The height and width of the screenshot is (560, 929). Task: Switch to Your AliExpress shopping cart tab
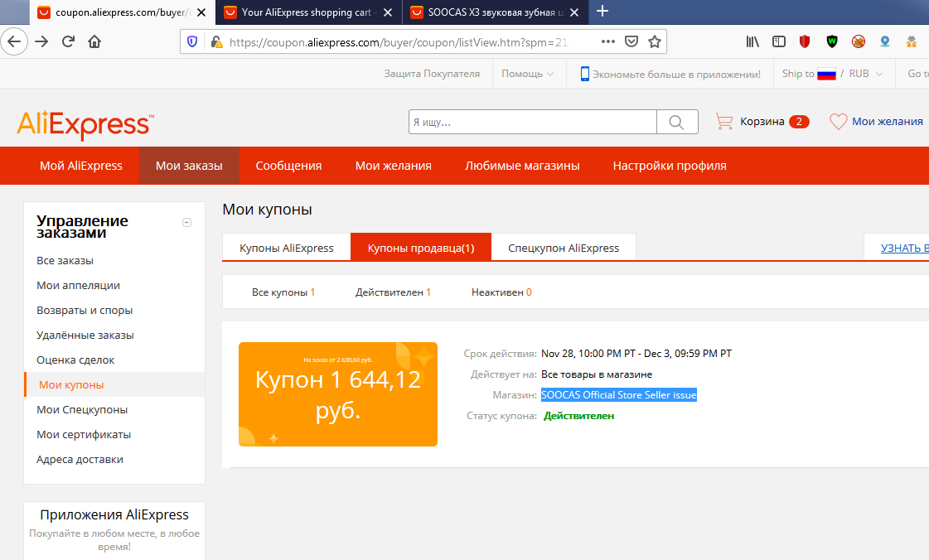[x=308, y=12]
